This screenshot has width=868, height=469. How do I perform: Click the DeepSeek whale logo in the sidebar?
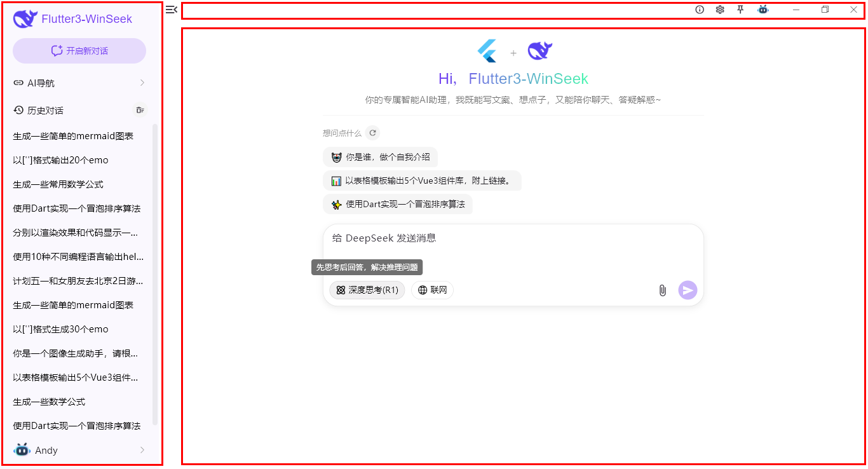pos(24,18)
